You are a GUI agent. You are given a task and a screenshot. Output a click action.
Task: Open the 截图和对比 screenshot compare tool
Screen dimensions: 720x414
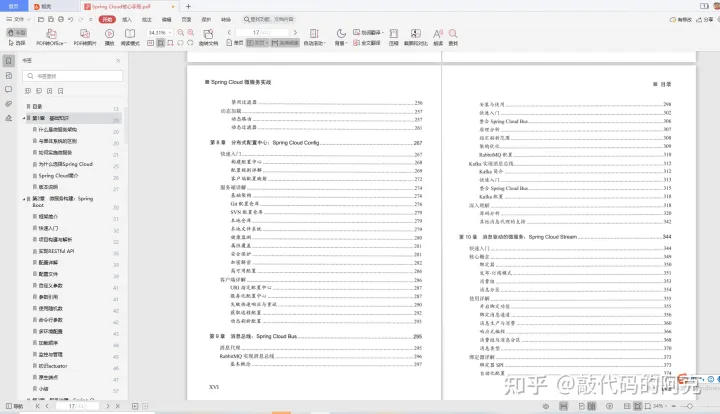coord(416,37)
